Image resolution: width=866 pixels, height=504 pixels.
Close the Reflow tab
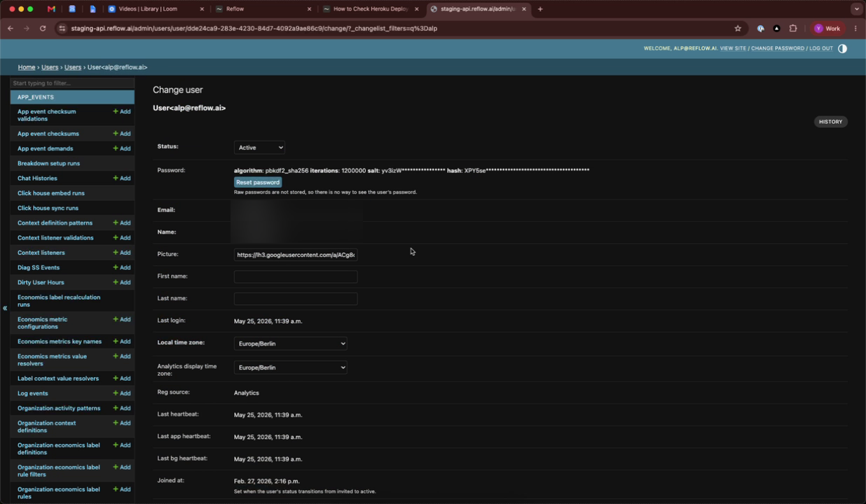[x=310, y=9]
